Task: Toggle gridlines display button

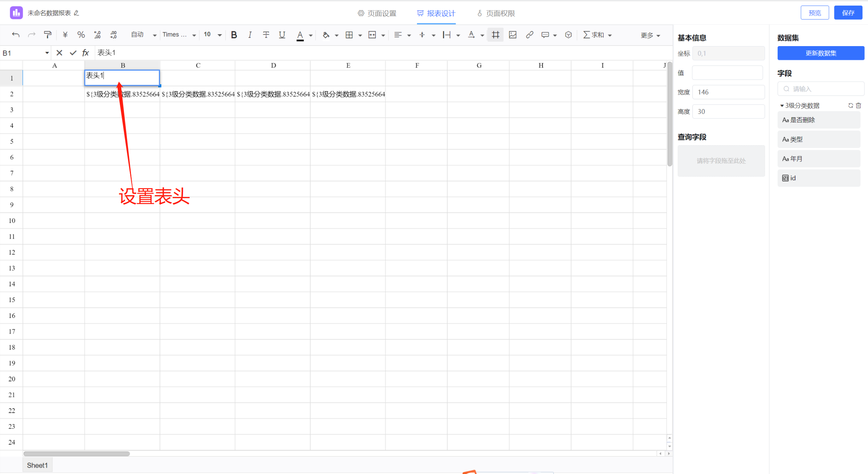Action: (x=495, y=35)
